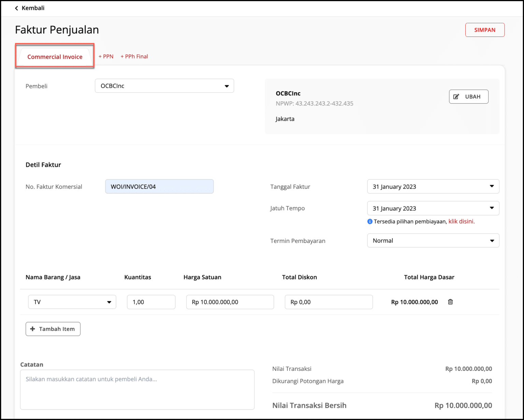
Task: Click the edit pencil icon in UBAH
Action: 456,97
